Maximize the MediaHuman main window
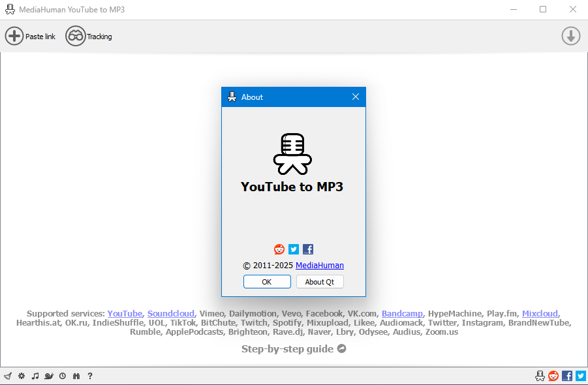588x385 pixels. pyautogui.click(x=542, y=9)
